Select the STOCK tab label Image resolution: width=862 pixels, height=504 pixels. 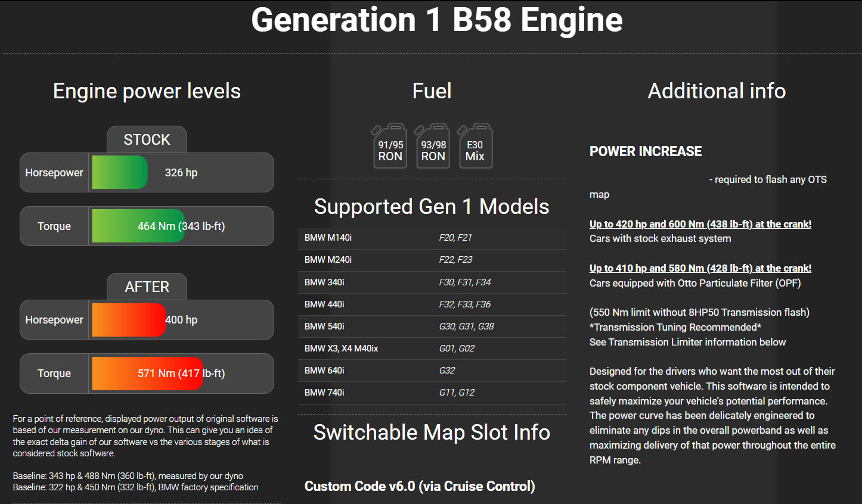coord(147,139)
